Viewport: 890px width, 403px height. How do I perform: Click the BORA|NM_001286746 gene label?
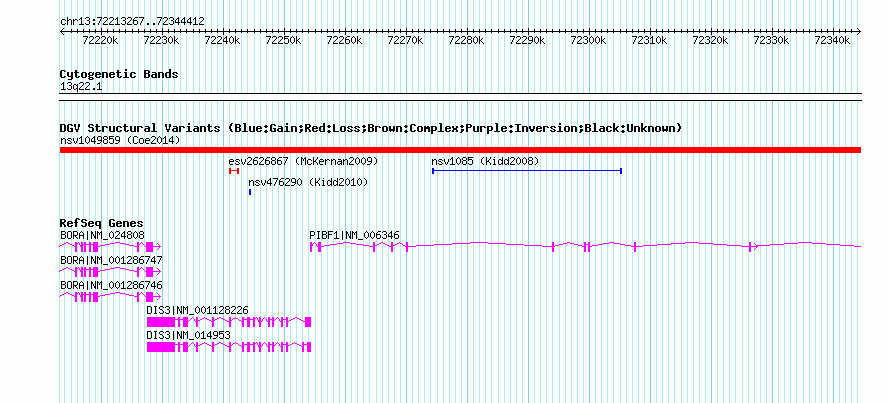(111, 285)
